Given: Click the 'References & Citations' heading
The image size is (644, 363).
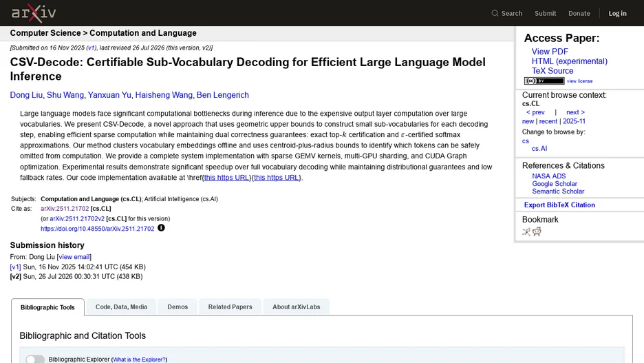Looking at the screenshot, I should tap(563, 166).
